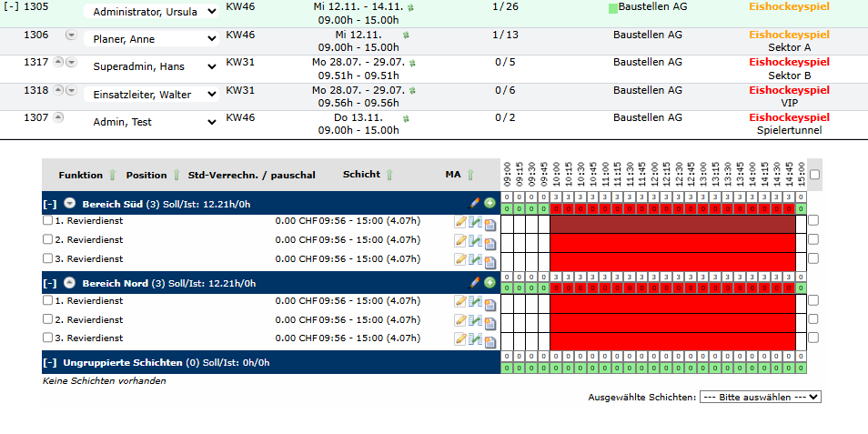Image resolution: width=868 pixels, height=434 pixels.
Task: Click green plus icon in Bereich Nord header
Action: [490, 283]
